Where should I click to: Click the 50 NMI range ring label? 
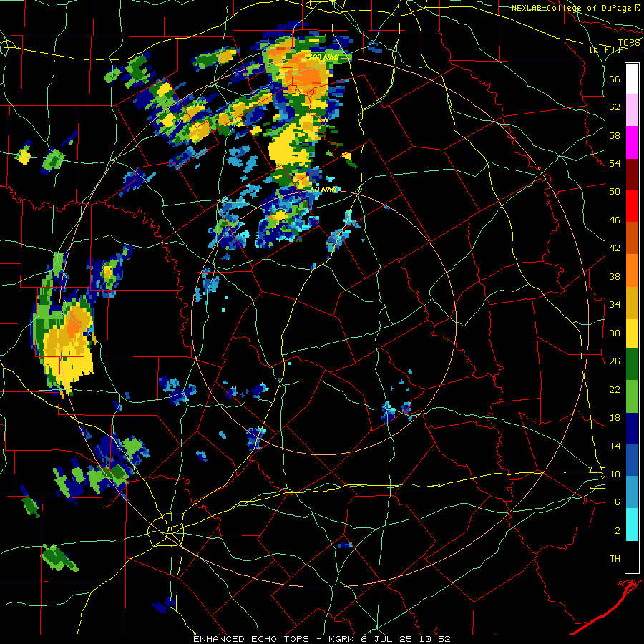coord(323,190)
